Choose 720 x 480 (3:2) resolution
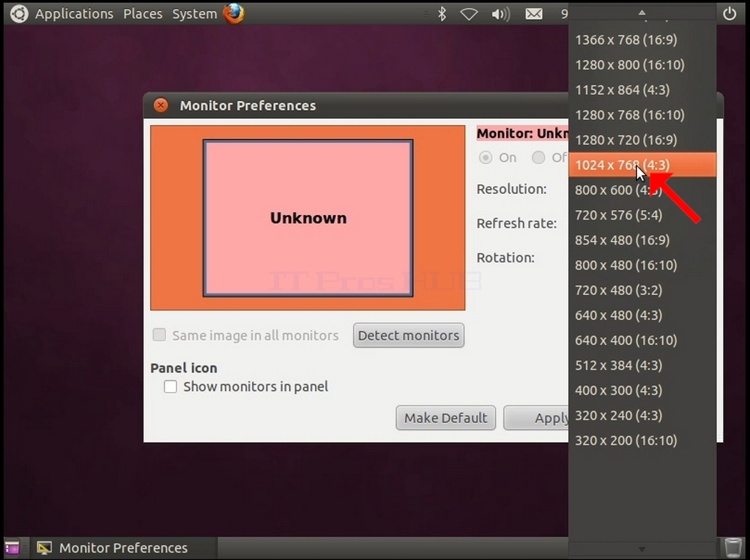 pyautogui.click(x=642, y=290)
